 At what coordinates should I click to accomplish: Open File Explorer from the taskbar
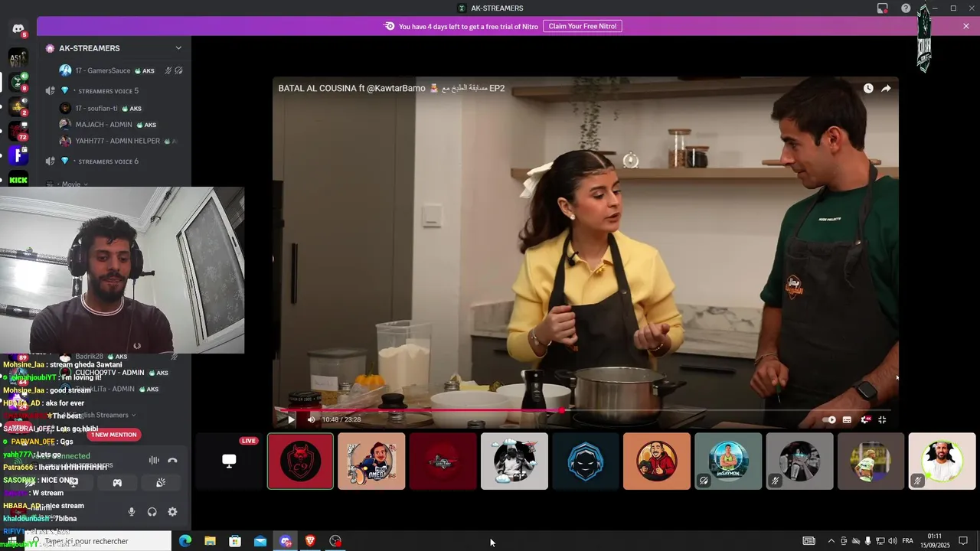coord(211,541)
